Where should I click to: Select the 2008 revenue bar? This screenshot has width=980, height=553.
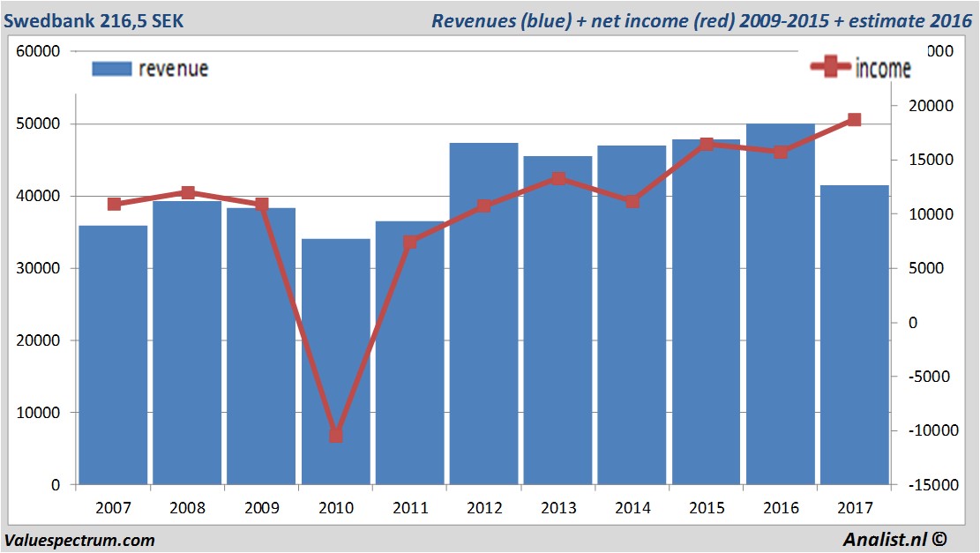(187, 342)
